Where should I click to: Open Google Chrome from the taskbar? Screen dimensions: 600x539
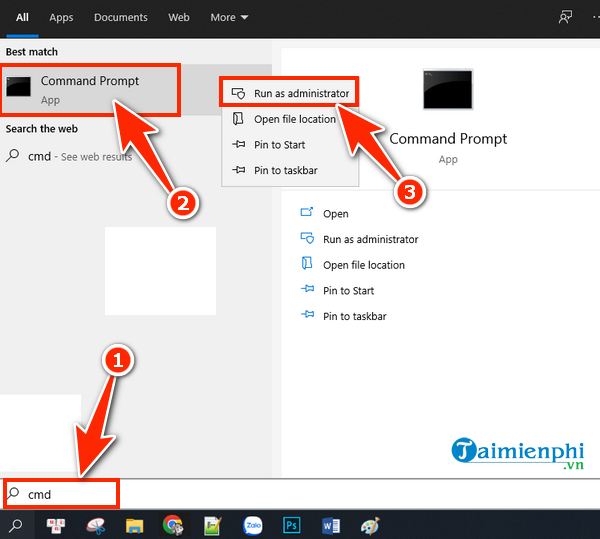click(173, 525)
